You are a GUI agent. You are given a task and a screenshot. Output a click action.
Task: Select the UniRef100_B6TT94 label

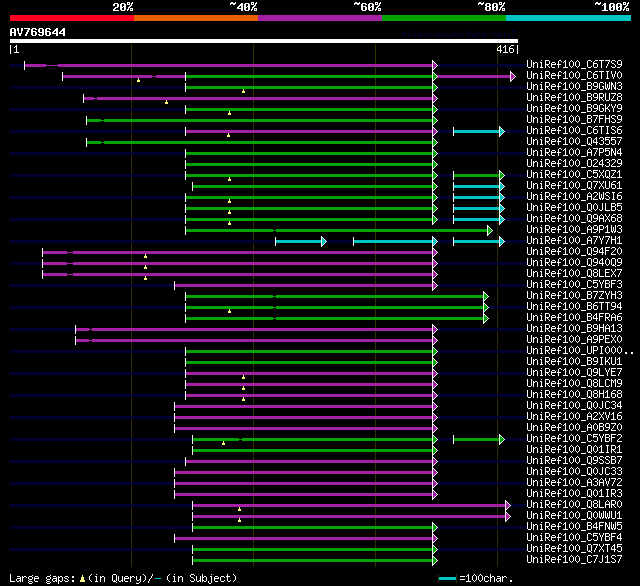coord(574,306)
